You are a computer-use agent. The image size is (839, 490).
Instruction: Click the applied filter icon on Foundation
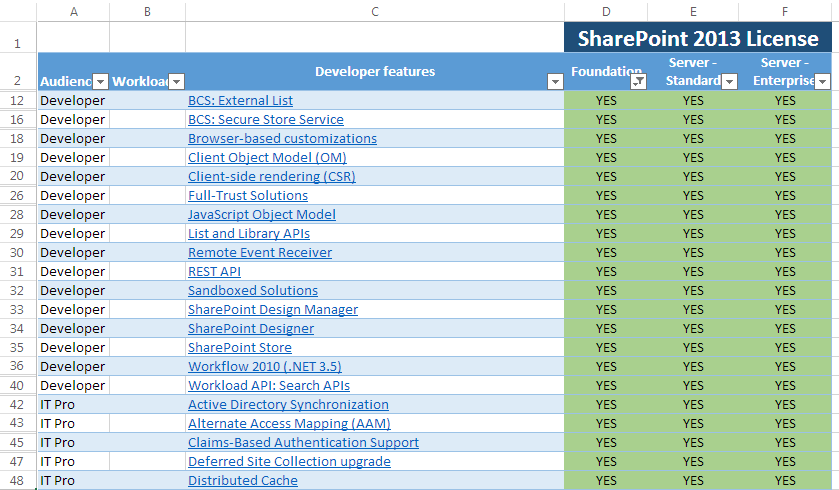tap(638, 81)
